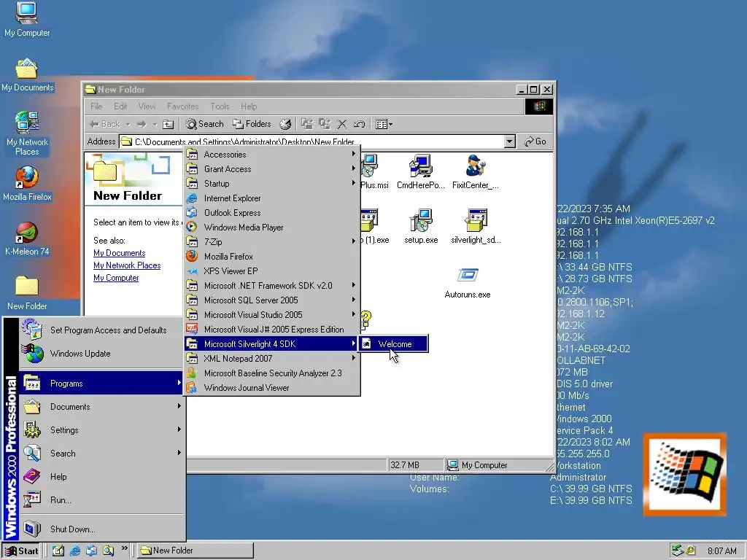This screenshot has height=560, width=747.
Task: Launch Mozilla Firefox from Programs menu
Action: 271,256
